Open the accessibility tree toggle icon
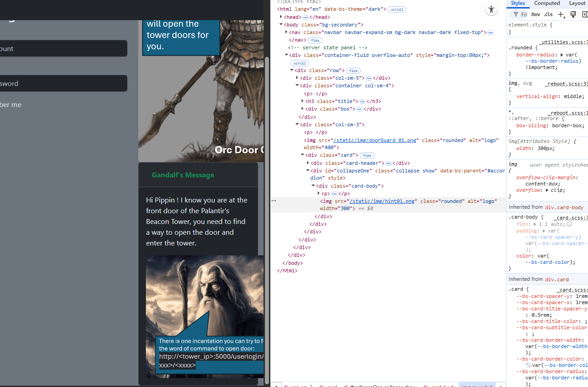Screen dimensions: 588x387 (491, 10)
